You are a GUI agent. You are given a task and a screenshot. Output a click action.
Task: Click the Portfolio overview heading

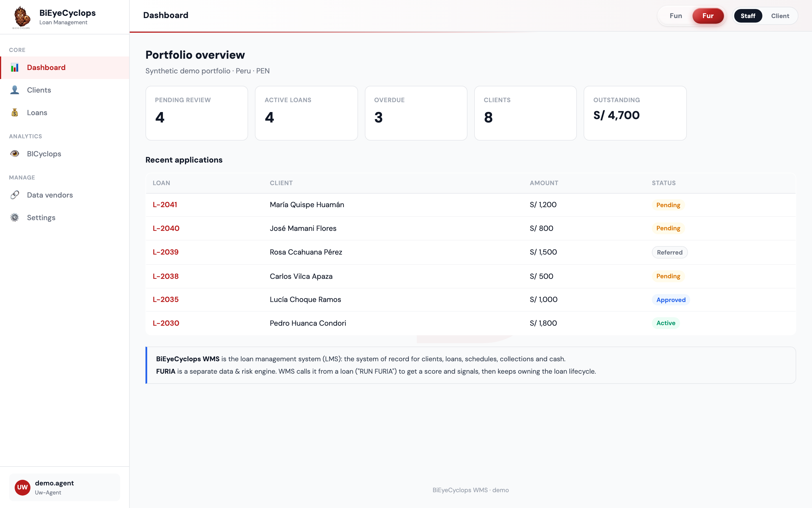click(195, 55)
